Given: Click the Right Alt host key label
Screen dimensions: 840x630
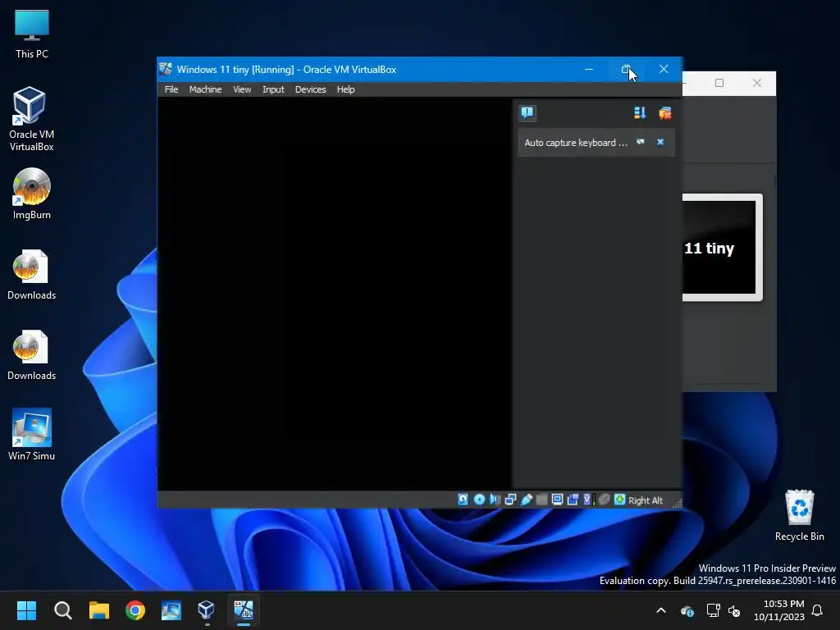Looking at the screenshot, I should click(x=645, y=500).
